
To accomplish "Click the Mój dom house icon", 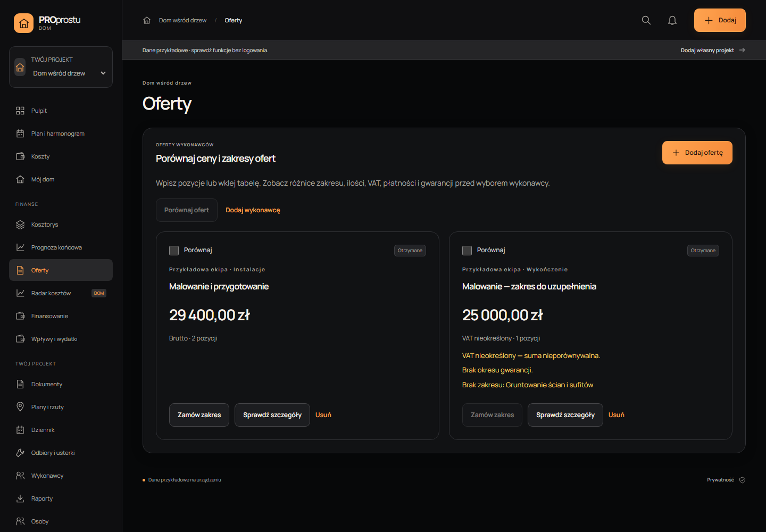I will click(20, 179).
